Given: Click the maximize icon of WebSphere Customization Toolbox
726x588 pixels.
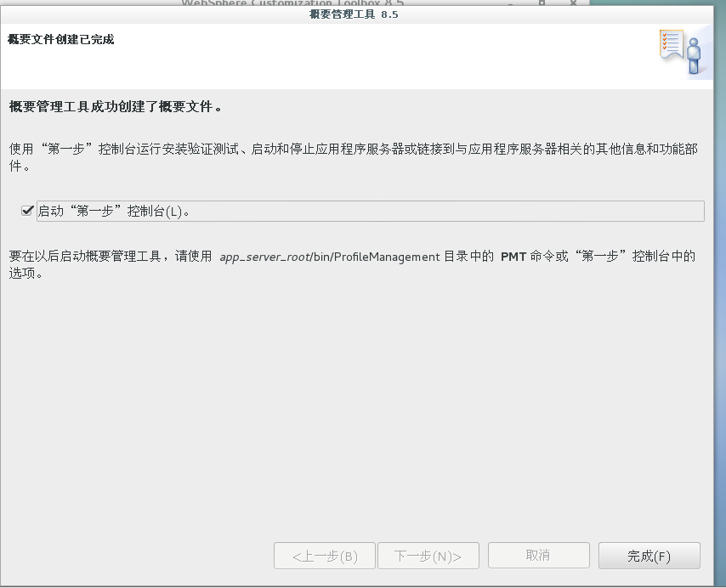Looking at the screenshot, I should tap(540, 4).
